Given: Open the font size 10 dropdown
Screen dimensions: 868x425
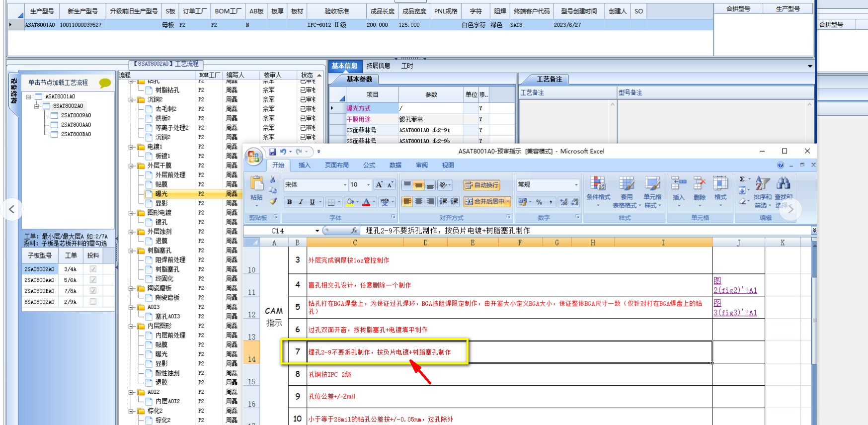Looking at the screenshot, I should point(369,185).
